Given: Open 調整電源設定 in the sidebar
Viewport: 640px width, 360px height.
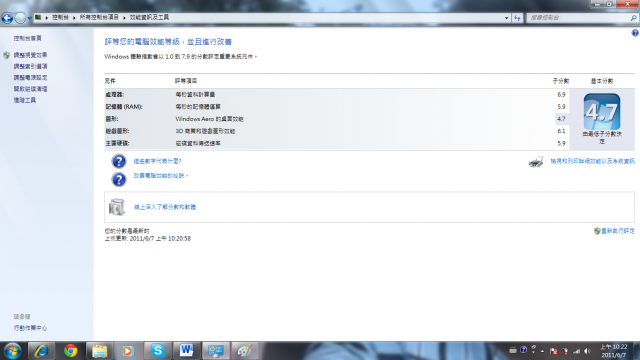Looking at the screenshot, I should [30, 78].
